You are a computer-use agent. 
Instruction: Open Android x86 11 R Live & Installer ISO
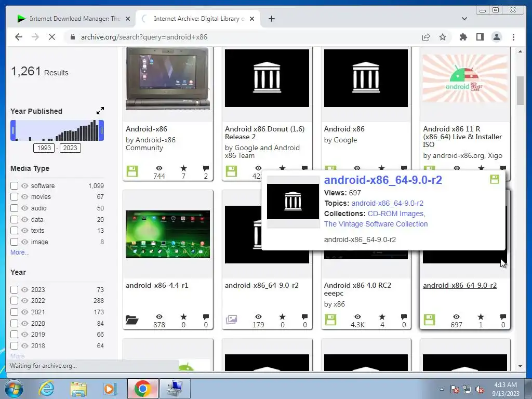tap(462, 137)
